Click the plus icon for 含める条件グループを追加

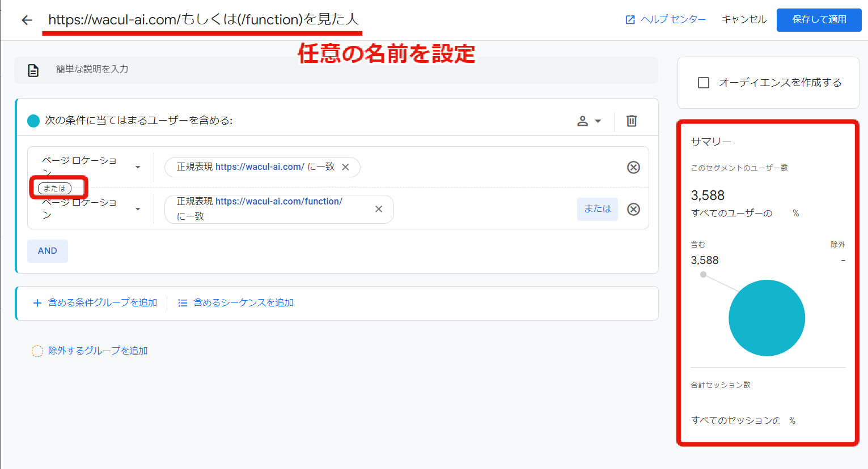point(37,302)
